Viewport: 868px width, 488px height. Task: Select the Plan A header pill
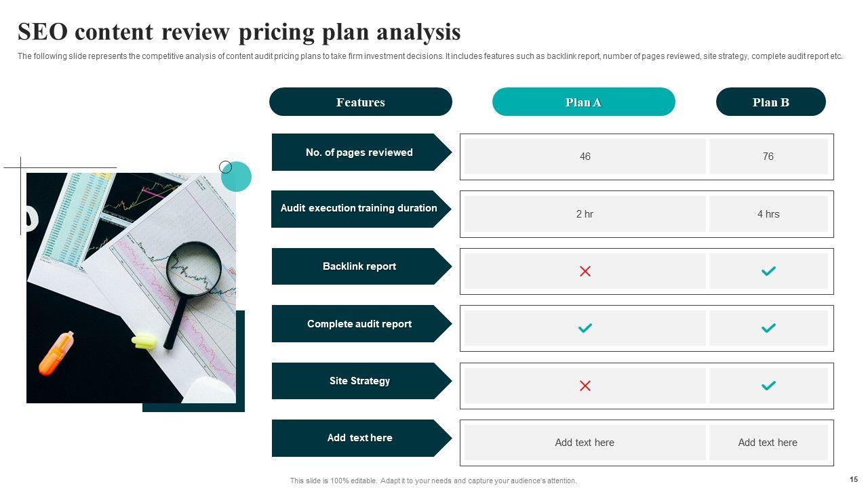click(x=583, y=102)
